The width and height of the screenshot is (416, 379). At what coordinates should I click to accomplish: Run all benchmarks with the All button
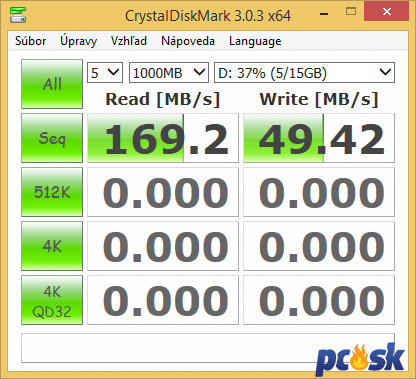[52, 84]
